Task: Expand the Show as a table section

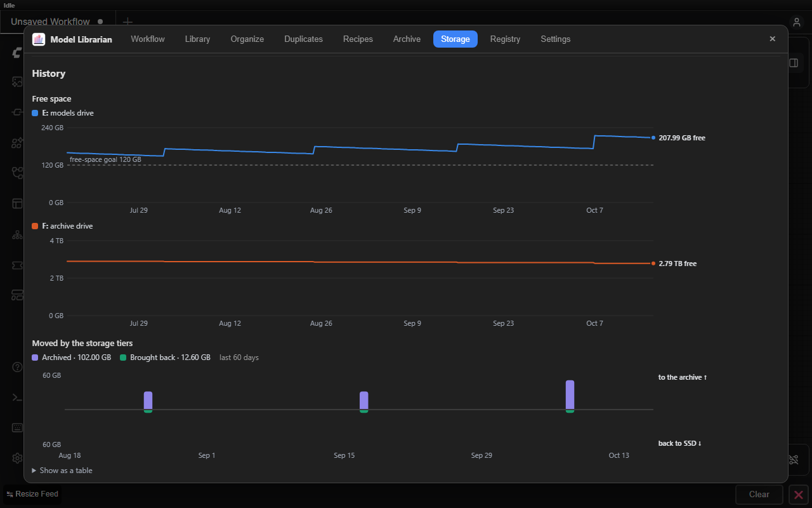Action: pyautogui.click(x=62, y=471)
